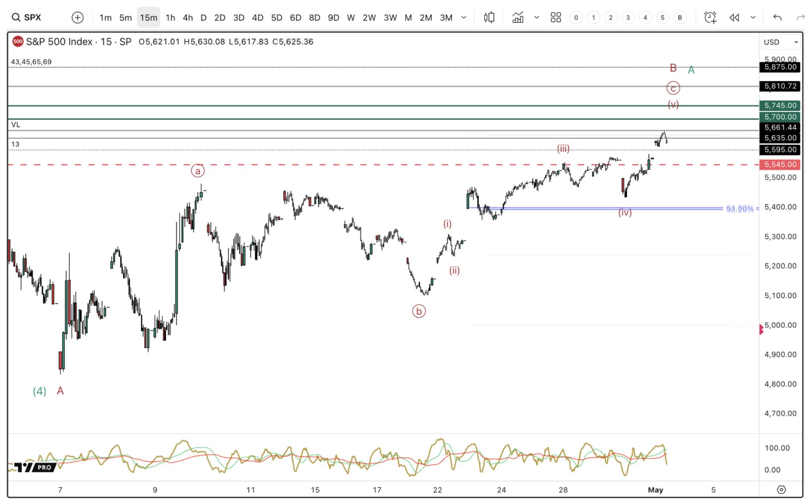Open chart settings gear in time axis corner
Viewport: 812px width, 504px height.
[x=781, y=490]
